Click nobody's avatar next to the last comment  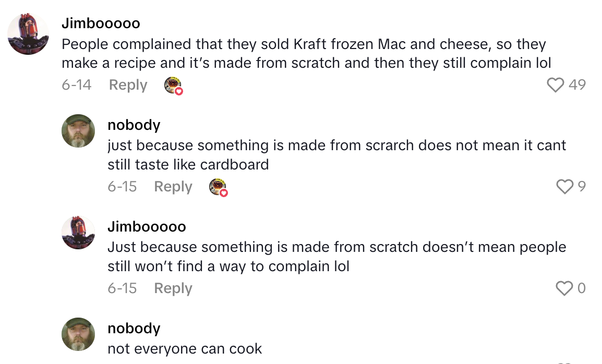pos(78,334)
